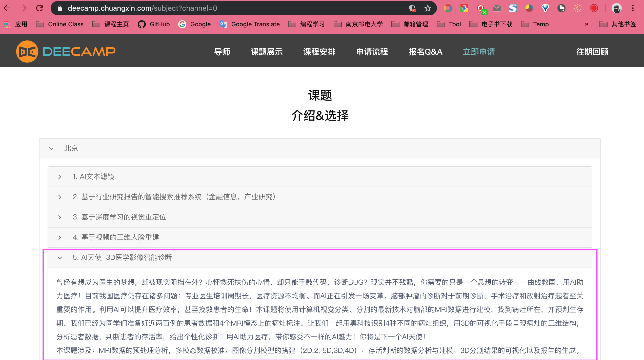Open the GitHub bookmark
Image resolution: width=644 pixels, height=360 pixels.
click(154, 24)
